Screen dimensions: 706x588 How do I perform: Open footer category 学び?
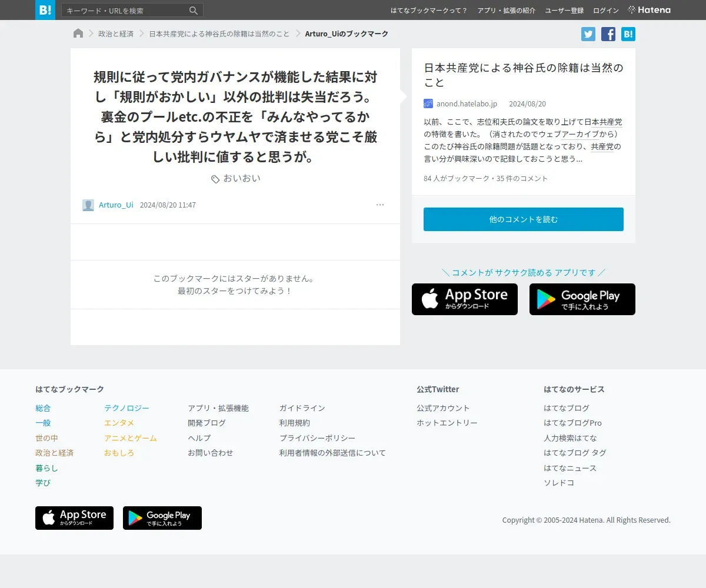43,483
